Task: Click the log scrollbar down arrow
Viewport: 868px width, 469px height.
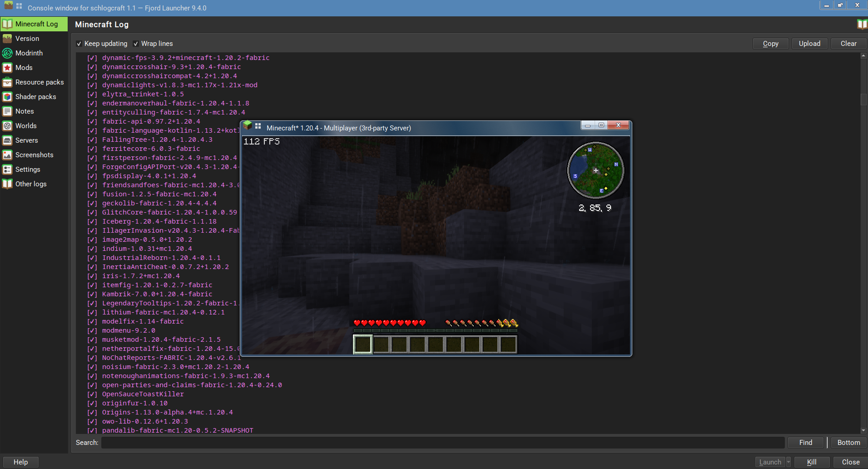Action: click(863, 430)
